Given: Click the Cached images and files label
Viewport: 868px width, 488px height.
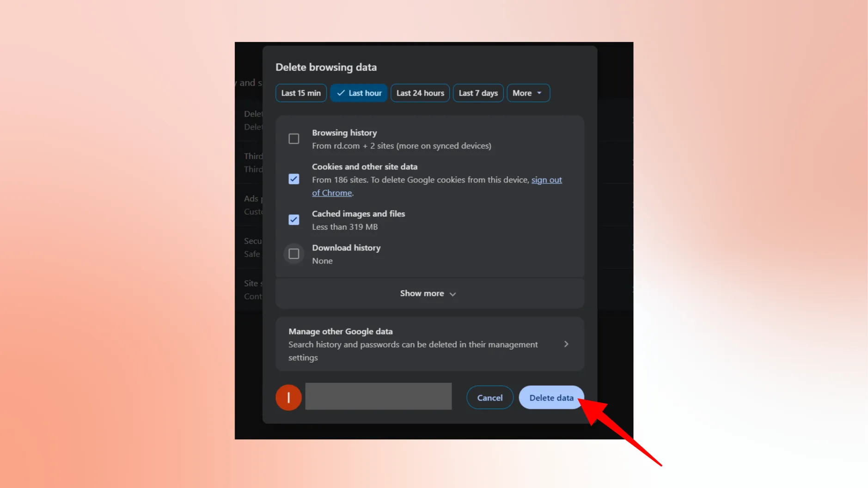Looking at the screenshot, I should (358, 213).
